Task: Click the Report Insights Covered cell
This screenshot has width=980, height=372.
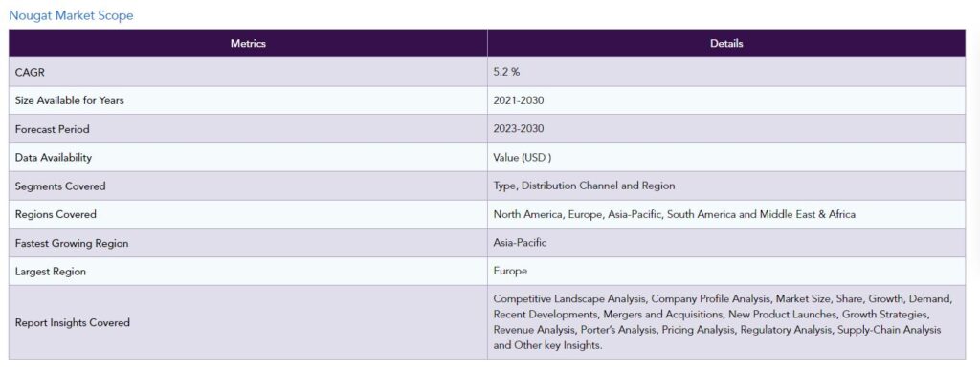Action: tap(248, 322)
